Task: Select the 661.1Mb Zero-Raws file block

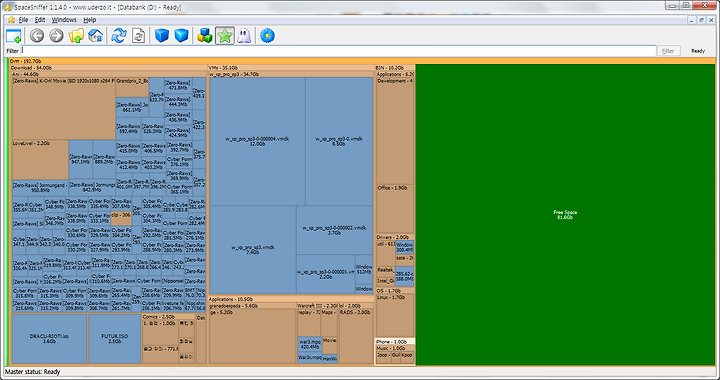Action: (132, 107)
